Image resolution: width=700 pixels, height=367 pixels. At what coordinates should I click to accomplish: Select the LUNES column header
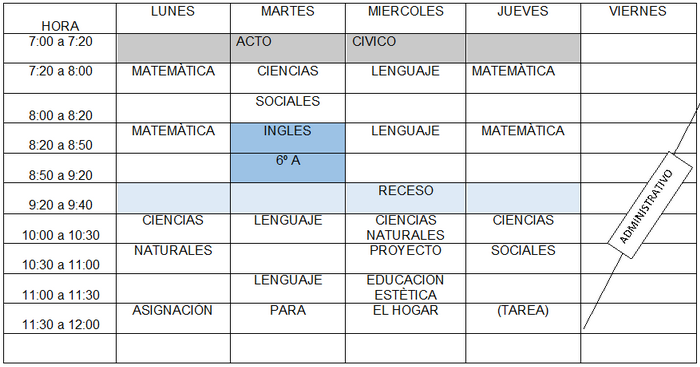(173, 18)
